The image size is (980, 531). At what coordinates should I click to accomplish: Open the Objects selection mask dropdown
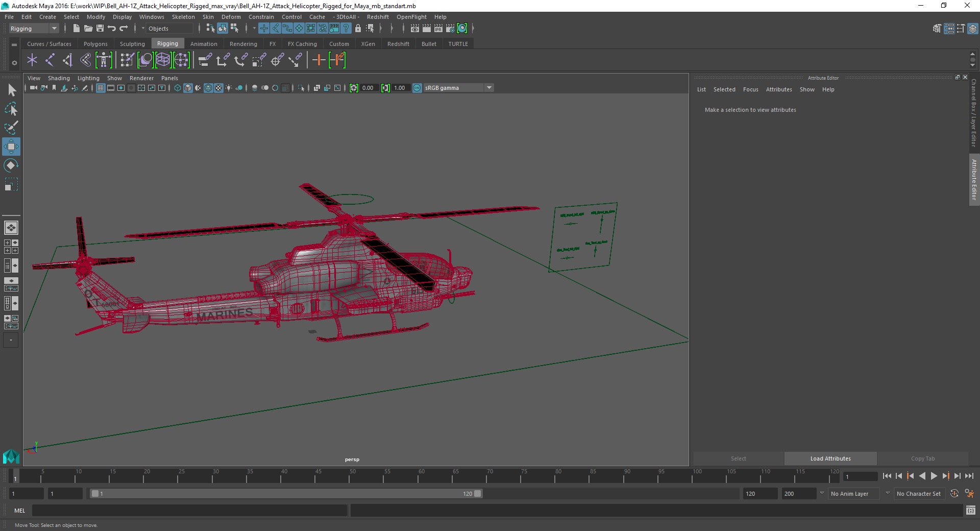169,29
